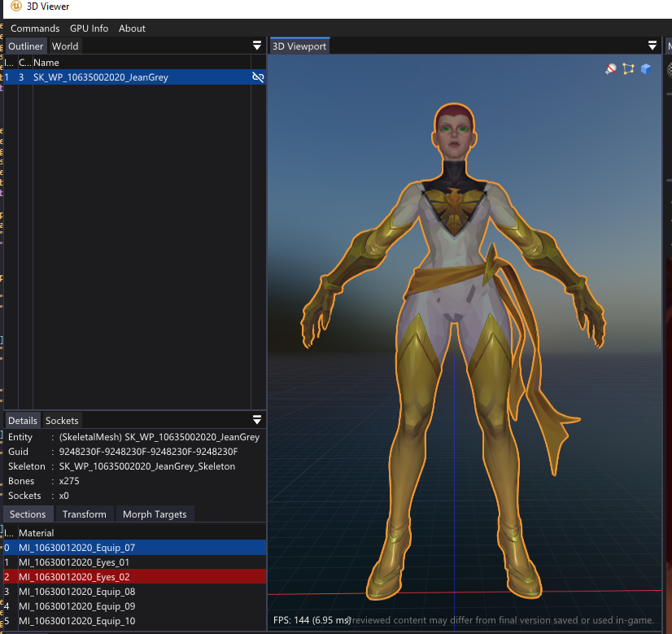The height and width of the screenshot is (634, 672).
Task: Open the 3D Viewport panel dropdown arrow
Action: click(652, 46)
